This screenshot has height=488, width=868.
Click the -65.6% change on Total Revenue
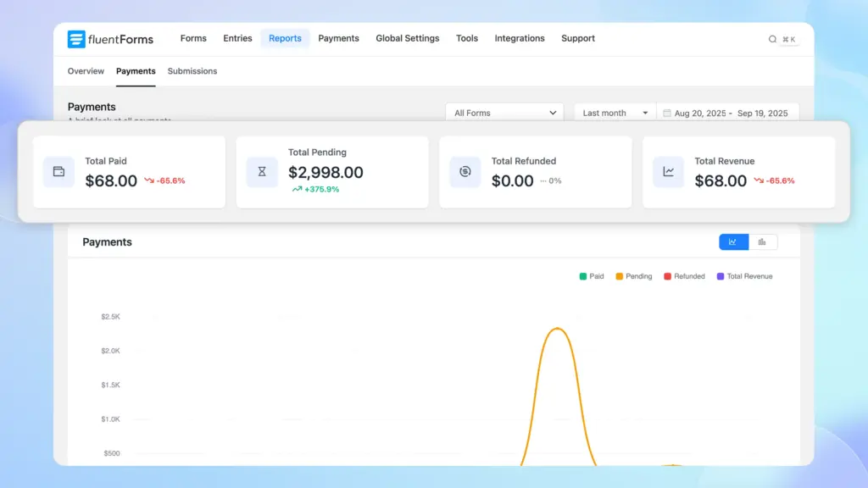click(x=774, y=180)
